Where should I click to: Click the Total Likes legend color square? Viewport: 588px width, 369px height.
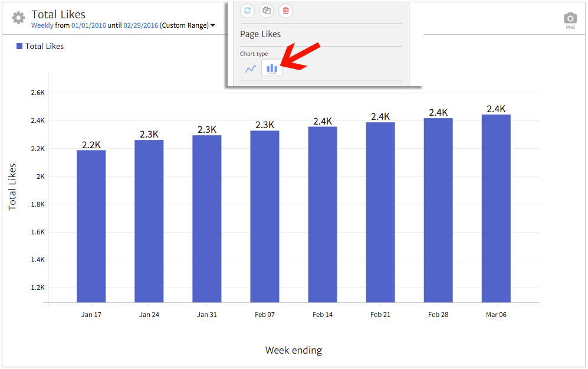pos(19,46)
